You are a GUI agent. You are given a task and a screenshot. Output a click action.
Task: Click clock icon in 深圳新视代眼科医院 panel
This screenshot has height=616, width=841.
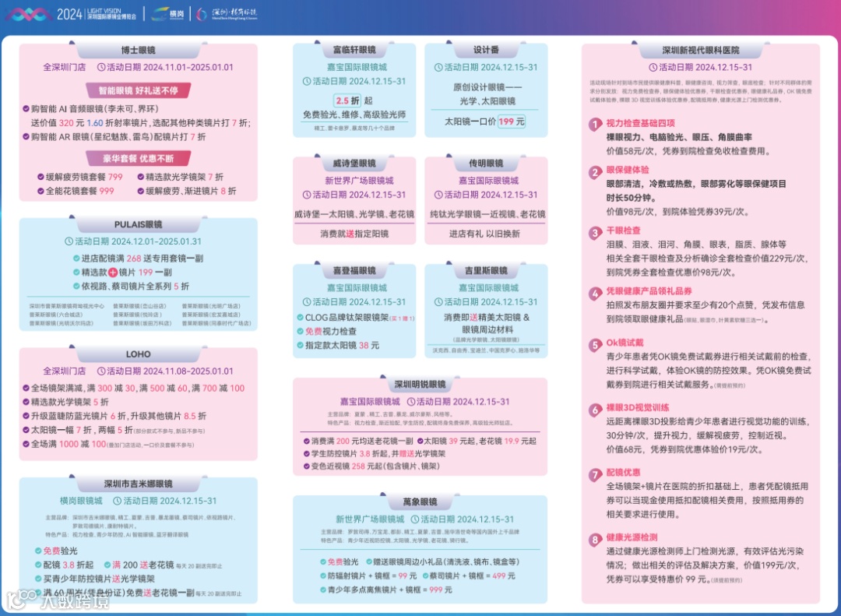coord(653,67)
